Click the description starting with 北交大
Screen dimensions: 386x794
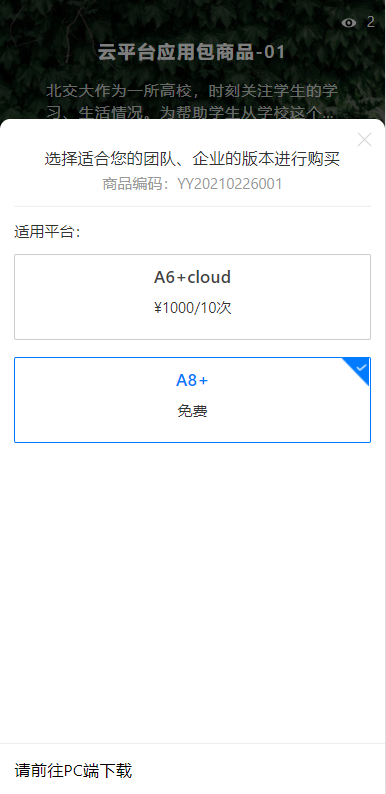(x=192, y=101)
